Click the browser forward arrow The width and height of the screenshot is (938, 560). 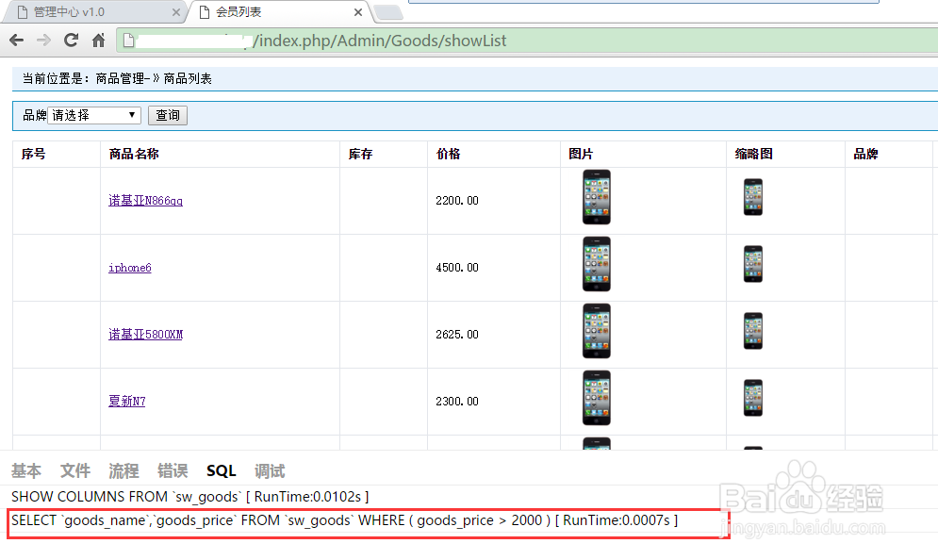point(43,41)
